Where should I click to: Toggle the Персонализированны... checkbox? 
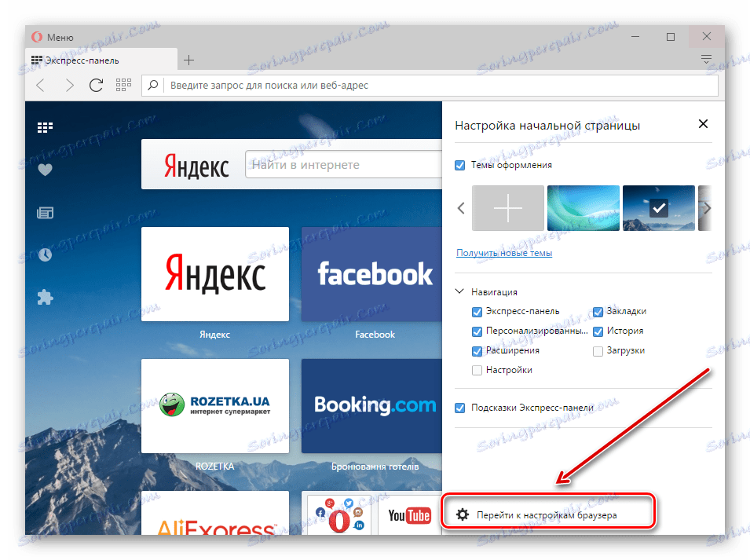(477, 332)
